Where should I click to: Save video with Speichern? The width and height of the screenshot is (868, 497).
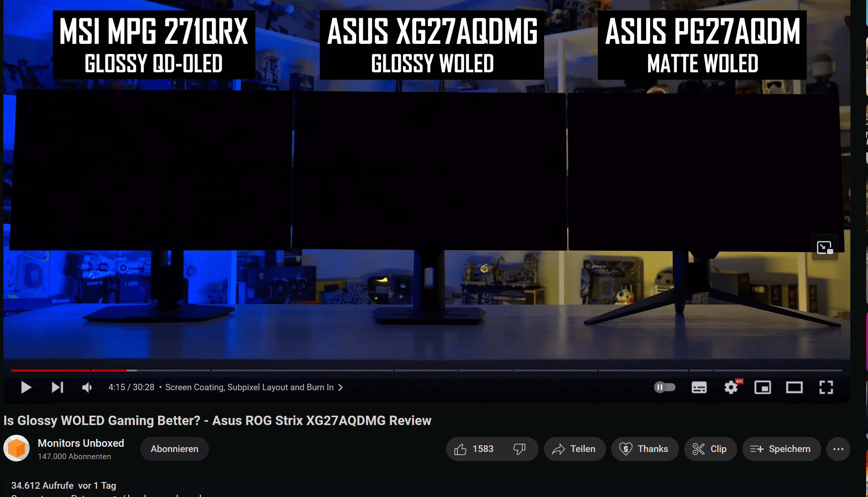[781, 449]
